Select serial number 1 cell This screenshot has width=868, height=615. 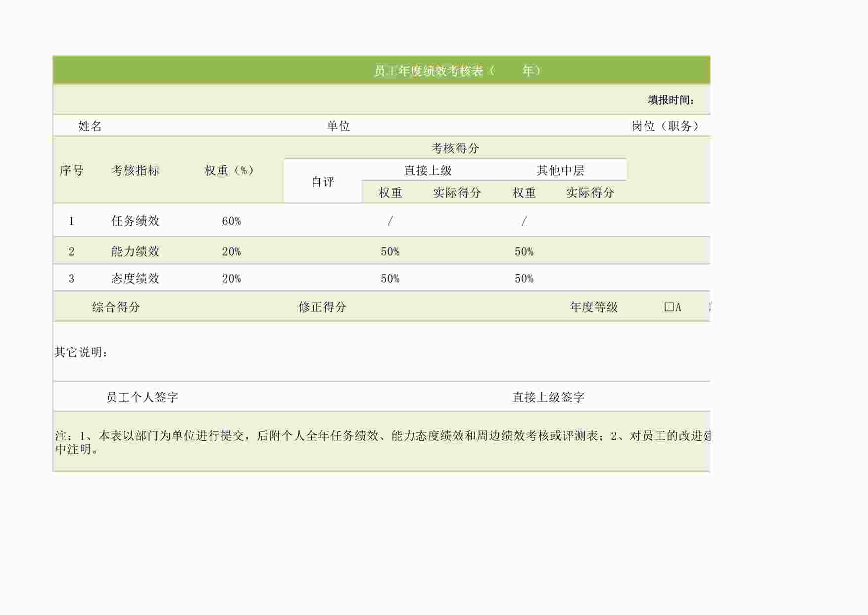click(x=71, y=221)
